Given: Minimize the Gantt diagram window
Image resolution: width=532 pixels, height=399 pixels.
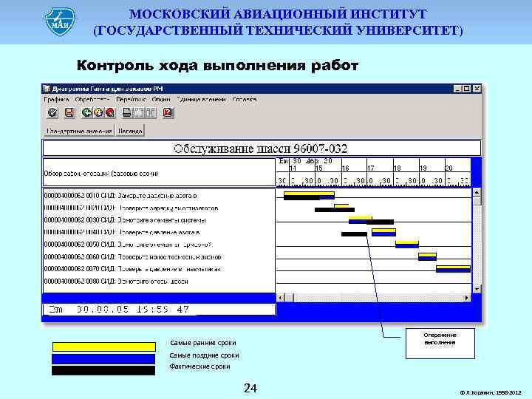Looking at the screenshot, I should 457,89.
